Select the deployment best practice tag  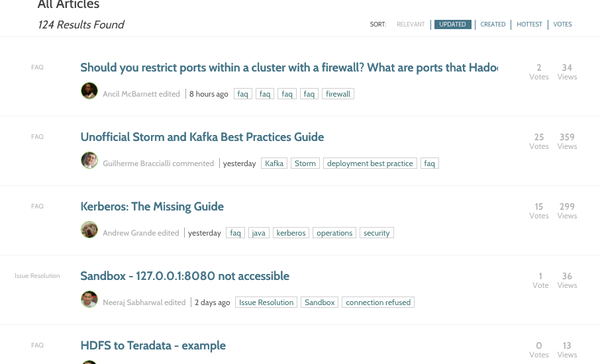(370, 163)
